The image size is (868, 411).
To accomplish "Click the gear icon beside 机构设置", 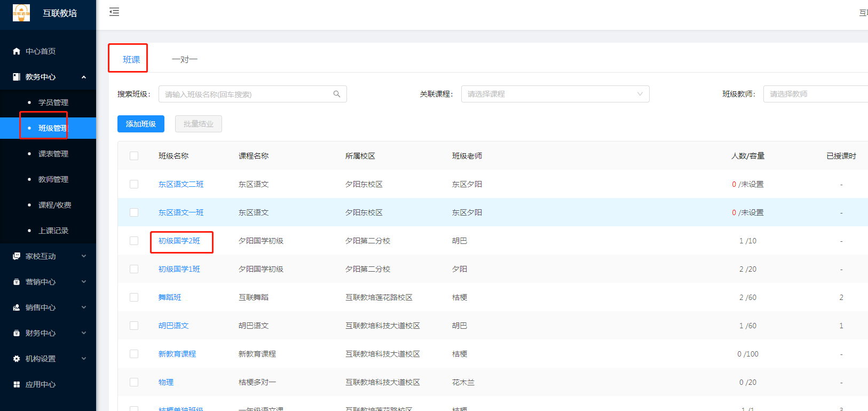I will 17,359.
